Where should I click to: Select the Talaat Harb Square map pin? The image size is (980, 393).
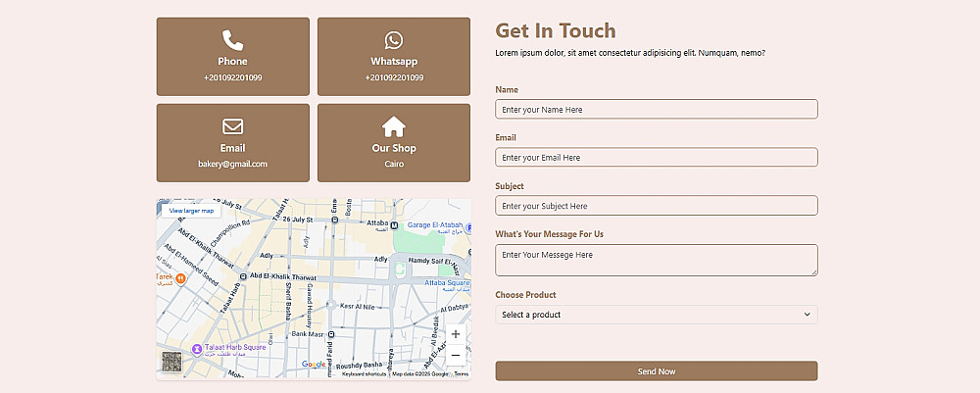click(x=197, y=349)
